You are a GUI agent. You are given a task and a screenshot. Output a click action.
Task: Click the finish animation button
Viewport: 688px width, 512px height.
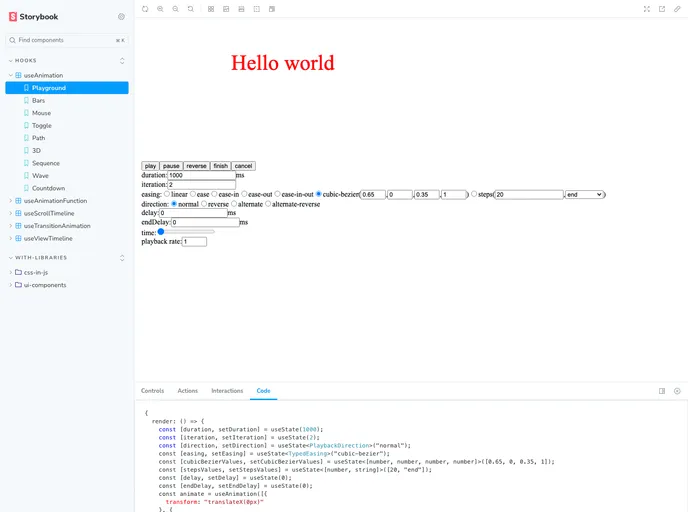[221, 166]
